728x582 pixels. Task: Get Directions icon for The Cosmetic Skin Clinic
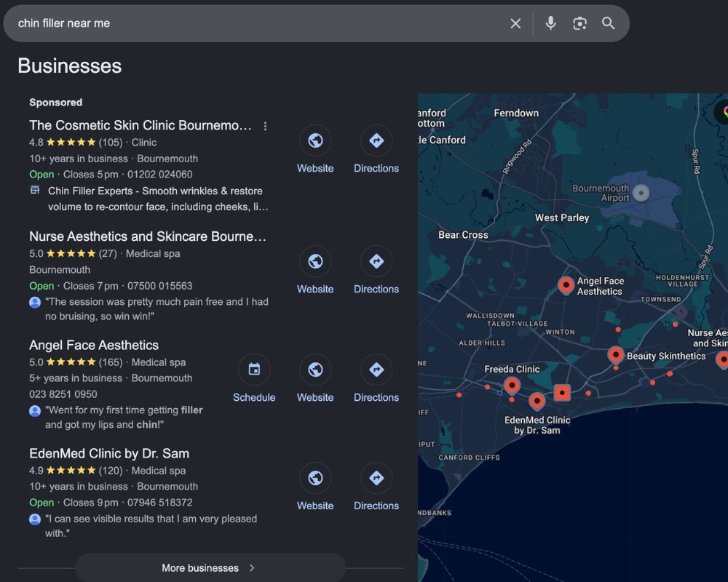(x=376, y=140)
